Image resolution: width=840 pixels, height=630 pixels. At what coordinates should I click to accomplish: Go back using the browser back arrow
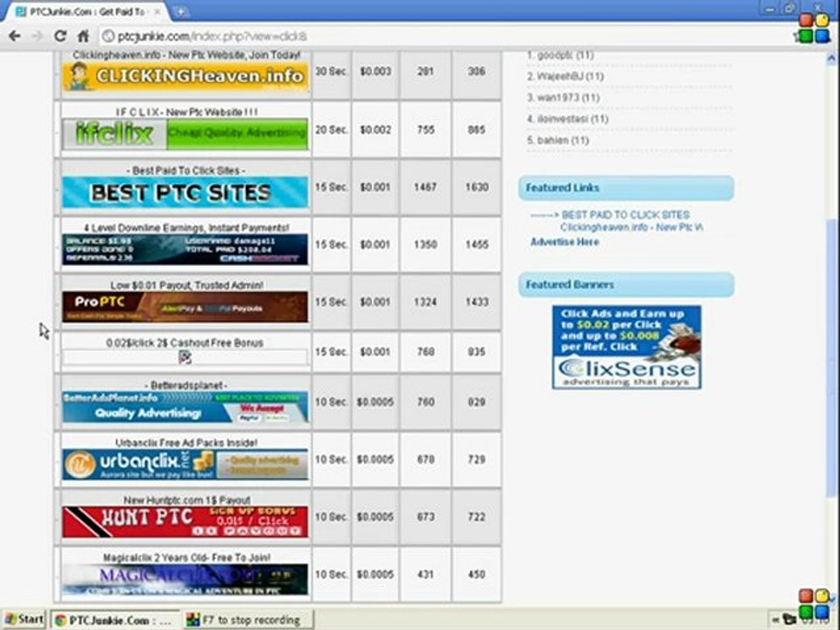[15, 36]
